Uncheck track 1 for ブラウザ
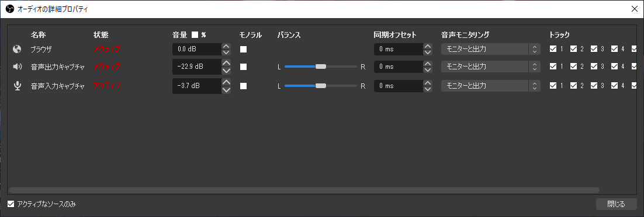This screenshot has height=217, width=644. tap(553, 49)
